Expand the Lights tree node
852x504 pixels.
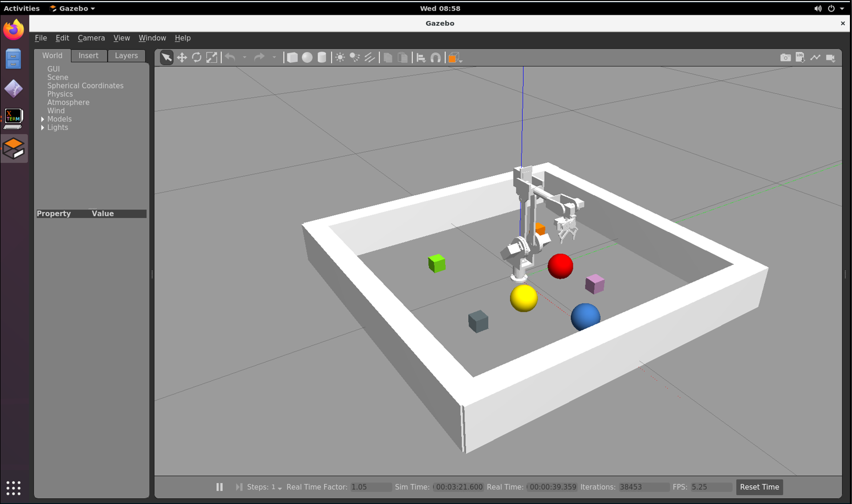(42, 128)
